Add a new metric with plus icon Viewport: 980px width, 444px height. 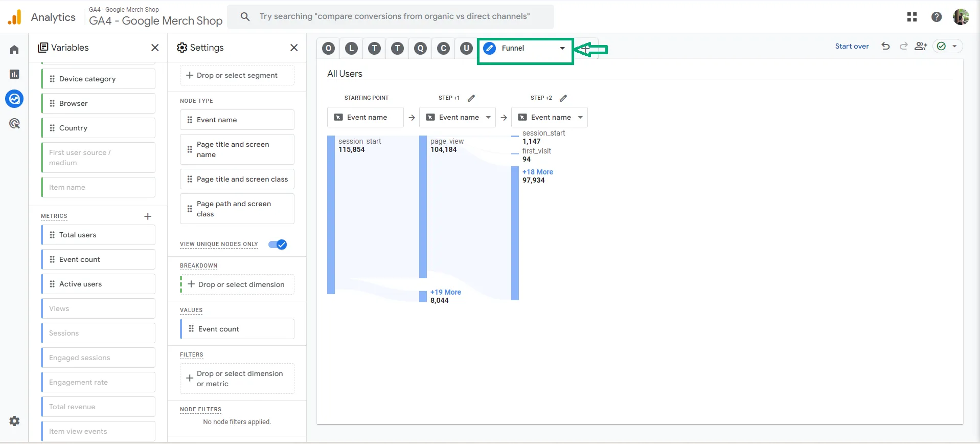(x=148, y=216)
